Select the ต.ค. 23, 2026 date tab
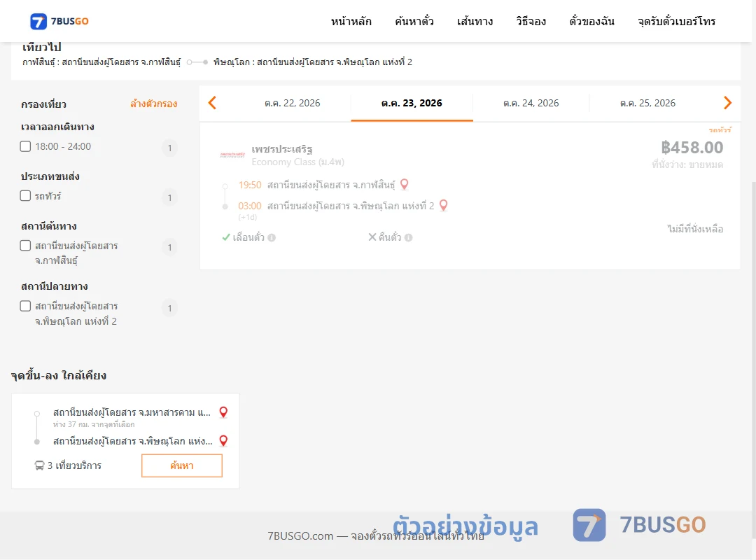 coord(412,103)
